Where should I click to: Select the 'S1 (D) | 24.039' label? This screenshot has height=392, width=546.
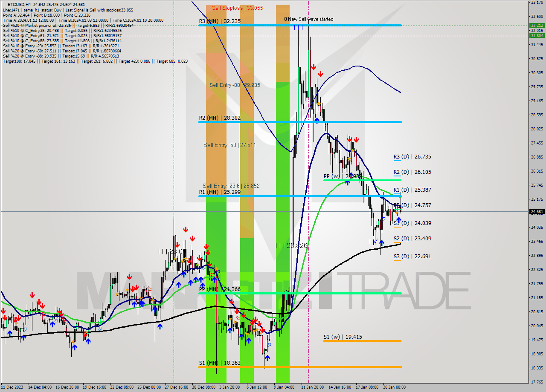point(412,223)
